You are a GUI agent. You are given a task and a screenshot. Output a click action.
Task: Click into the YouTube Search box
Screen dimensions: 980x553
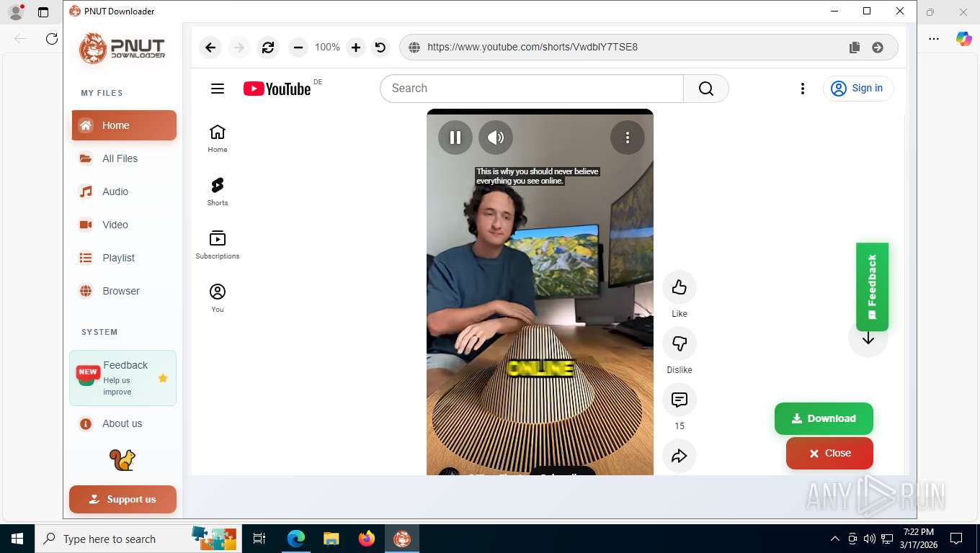(532, 89)
